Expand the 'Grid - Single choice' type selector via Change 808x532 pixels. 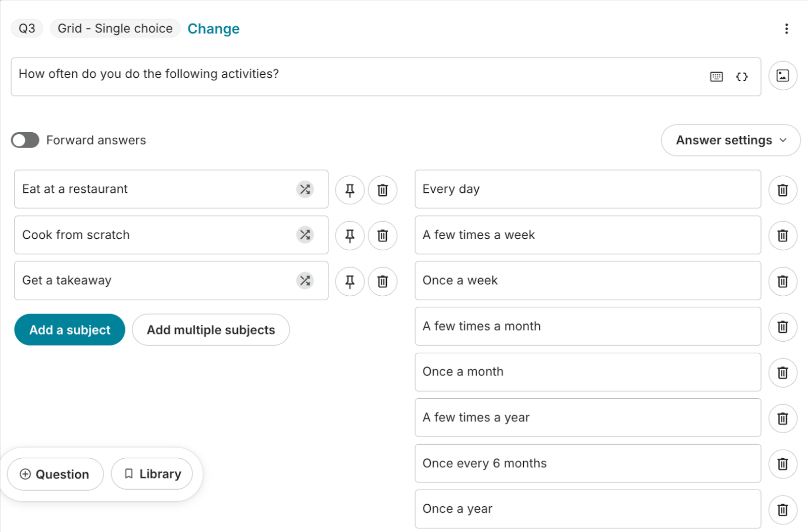tap(214, 29)
